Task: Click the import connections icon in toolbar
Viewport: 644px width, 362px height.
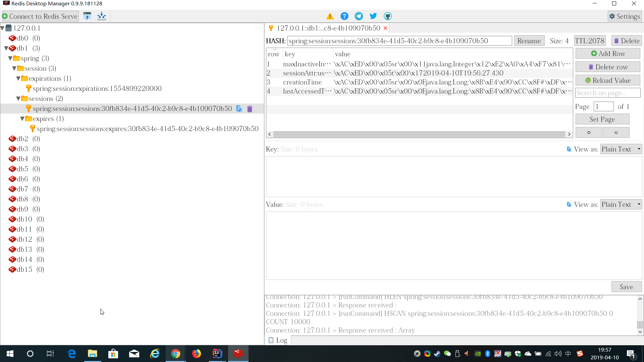Action: click(x=87, y=16)
